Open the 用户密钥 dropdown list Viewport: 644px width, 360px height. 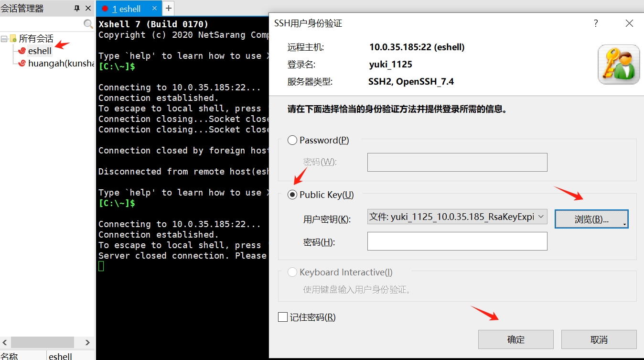(x=541, y=217)
